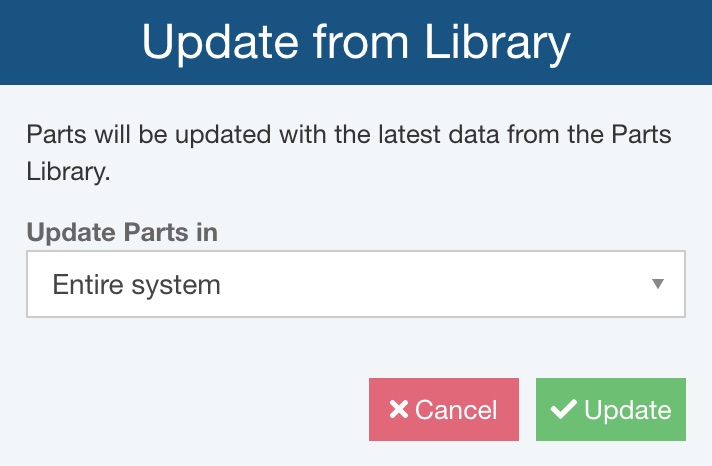Click the Entire system selected value
Screen dimensions: 712x466
click(x=136, y=284)
